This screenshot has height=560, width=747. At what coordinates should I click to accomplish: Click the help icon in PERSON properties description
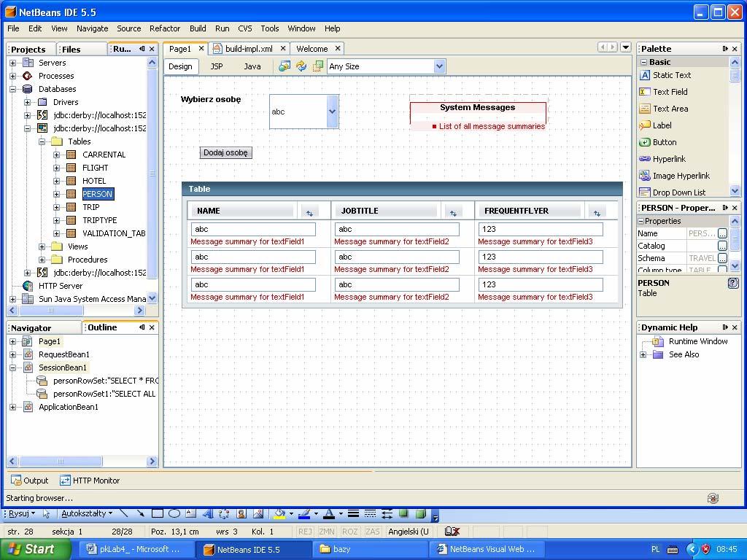tap(733, 283)
